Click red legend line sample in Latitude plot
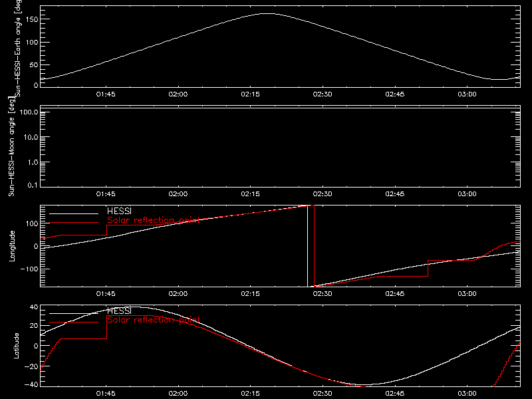 tap(74, 323)
